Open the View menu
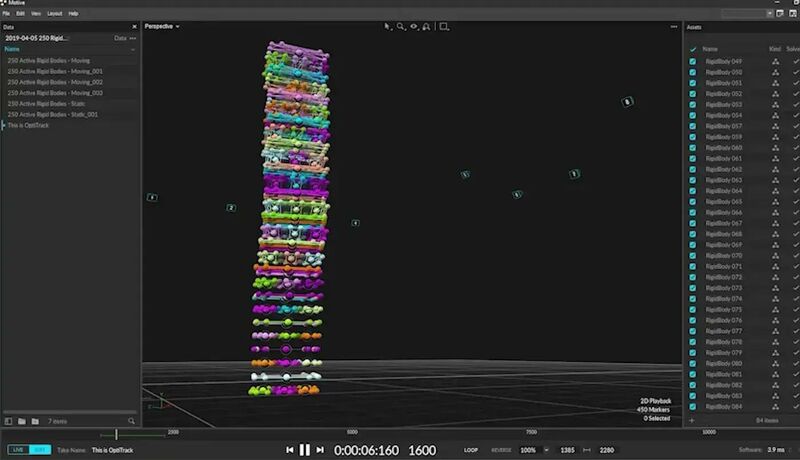 (x=36, y=13)
